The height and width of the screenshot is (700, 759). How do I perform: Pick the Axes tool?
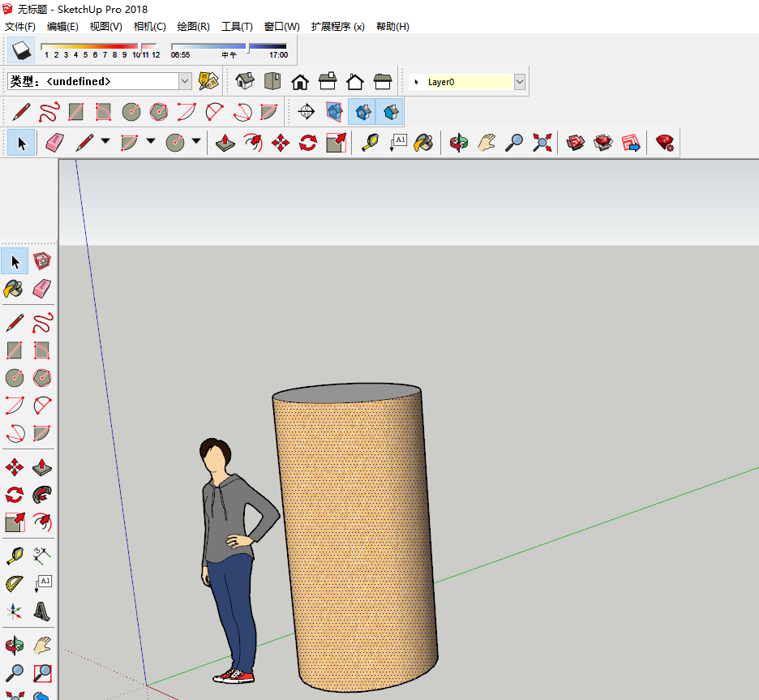tap(15, 612)
